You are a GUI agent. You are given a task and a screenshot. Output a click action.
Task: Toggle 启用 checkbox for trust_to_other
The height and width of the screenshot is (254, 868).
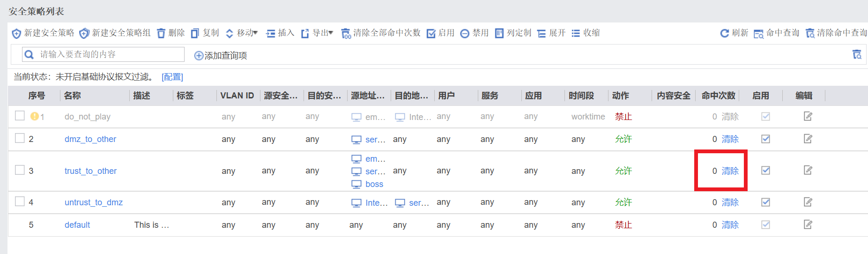[765, 170]
